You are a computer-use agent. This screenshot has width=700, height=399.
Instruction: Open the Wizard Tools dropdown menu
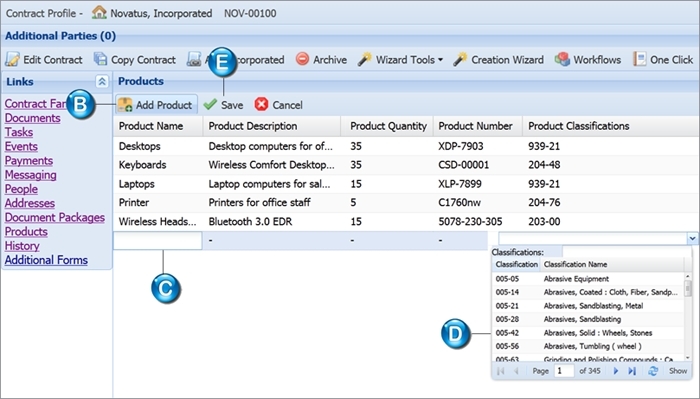click(x=400, y=59)
